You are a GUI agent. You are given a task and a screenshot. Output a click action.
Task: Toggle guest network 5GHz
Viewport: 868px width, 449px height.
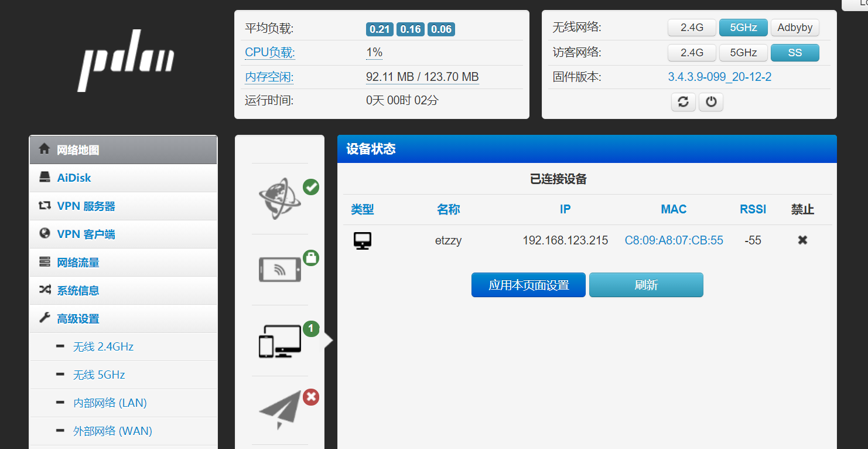coord(743,53)
